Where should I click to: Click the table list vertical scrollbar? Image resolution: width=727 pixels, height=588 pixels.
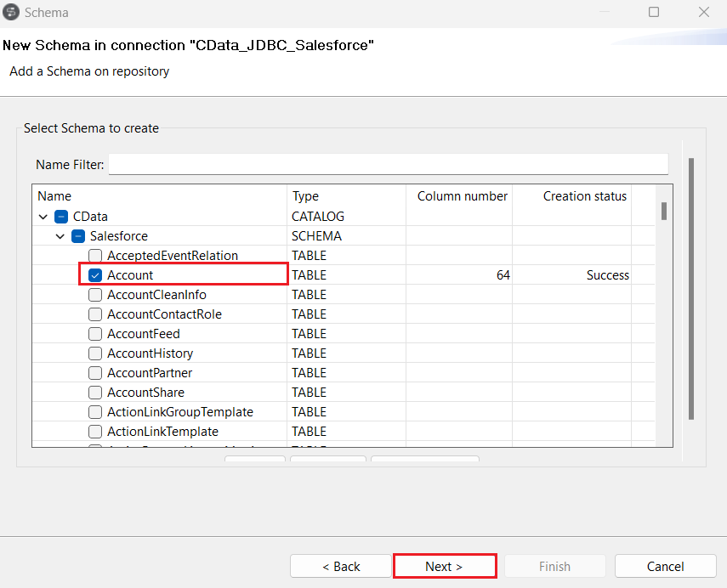(663, 323)
